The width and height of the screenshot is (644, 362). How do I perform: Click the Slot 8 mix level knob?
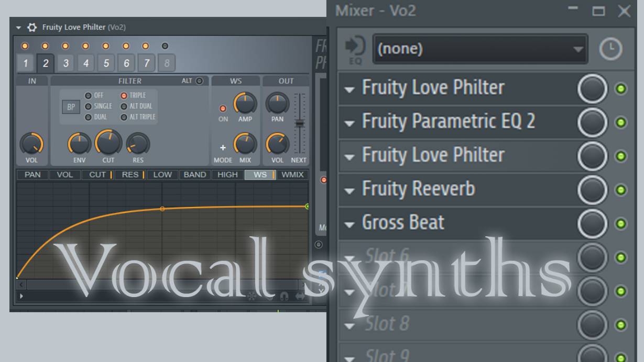[593, 325]
